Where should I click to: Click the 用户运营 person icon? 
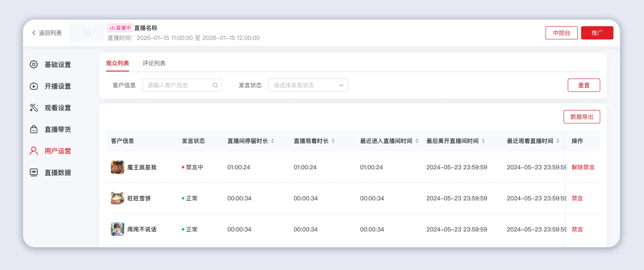(x=34, y=151)
